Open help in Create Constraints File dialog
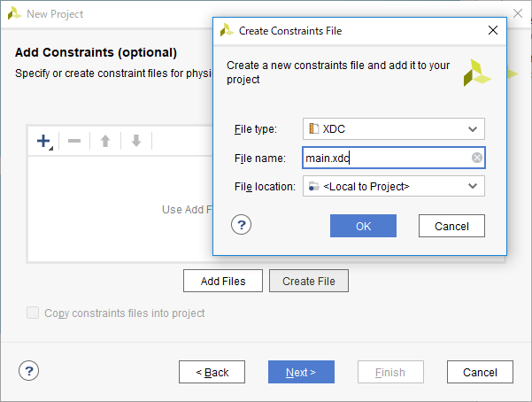Screen dimensions: 532x402 tap(241, 225)
